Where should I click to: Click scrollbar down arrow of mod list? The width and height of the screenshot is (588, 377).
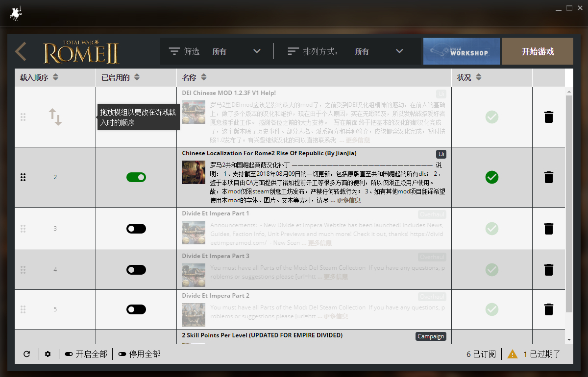pyautogui.click(x=568, y=340)
